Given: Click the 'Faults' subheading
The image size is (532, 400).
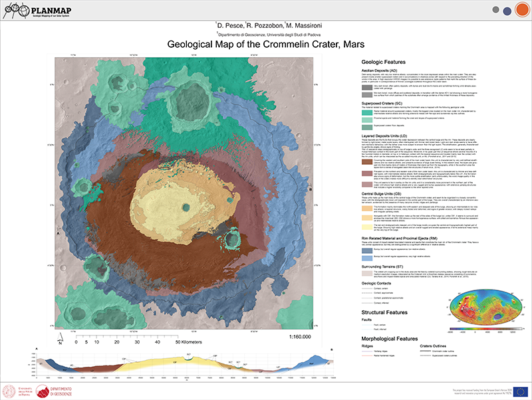Looking at the screenshot, I should [x=366, y=320].
